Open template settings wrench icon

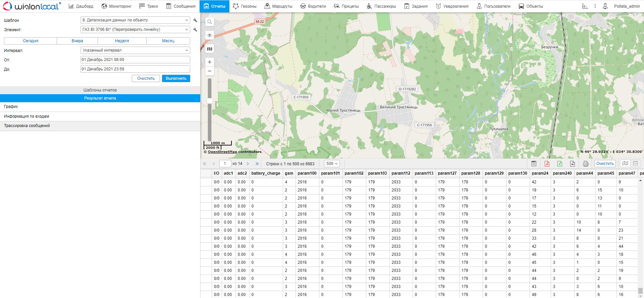click(195, 20)
